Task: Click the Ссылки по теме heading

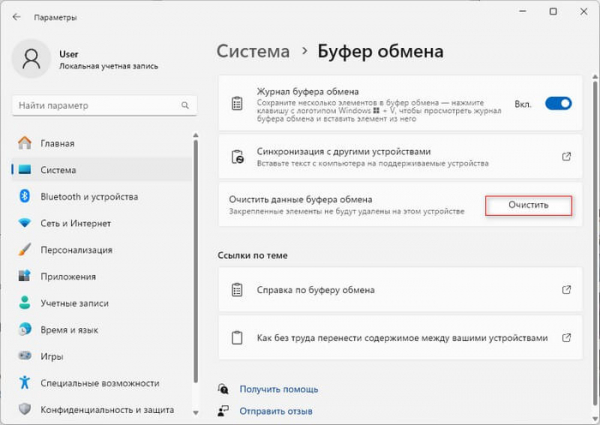Action: coord(253,255)
